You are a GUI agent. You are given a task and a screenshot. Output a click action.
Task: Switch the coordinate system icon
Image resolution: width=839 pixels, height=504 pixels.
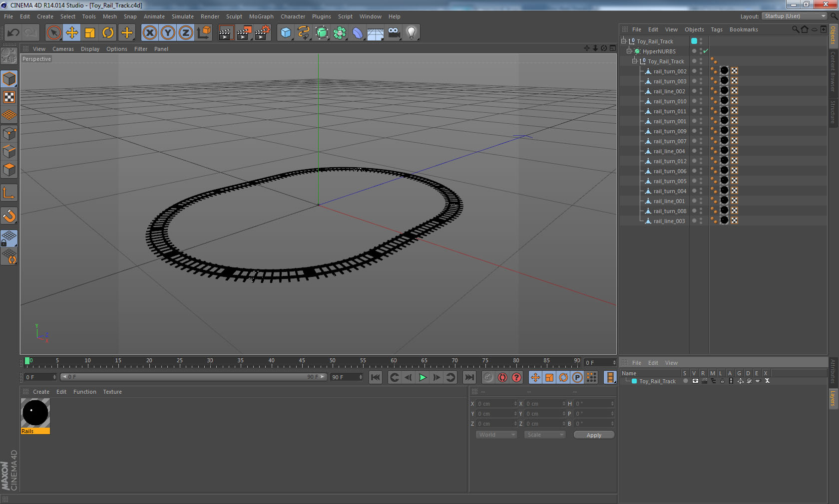[204, 33]
